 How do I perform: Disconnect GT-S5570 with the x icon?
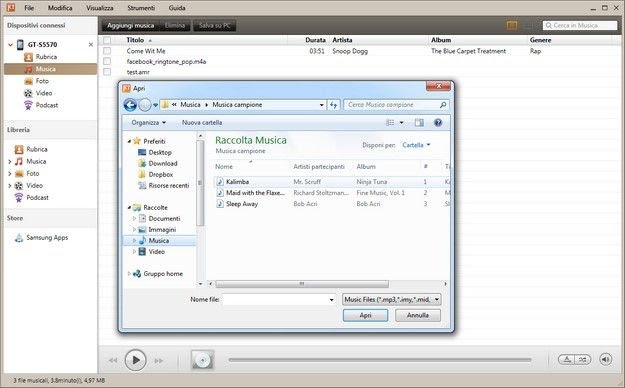91,45
